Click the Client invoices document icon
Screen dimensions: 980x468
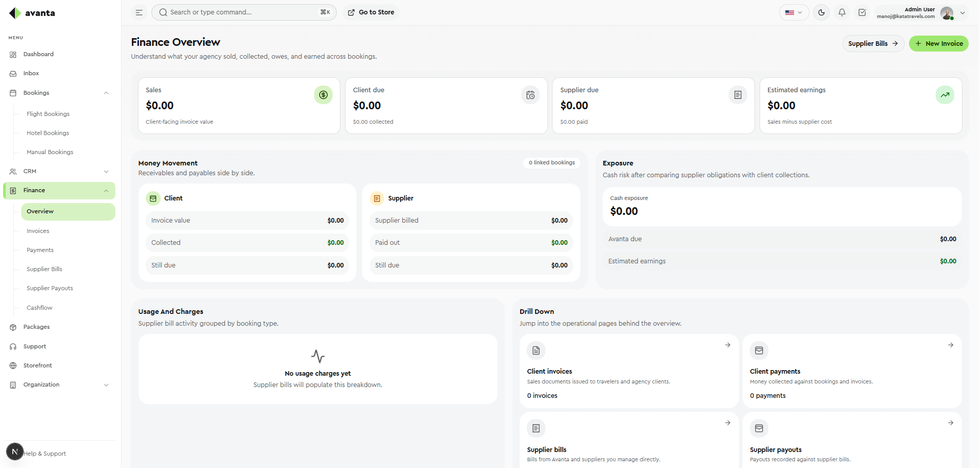(x=536, y=350)
